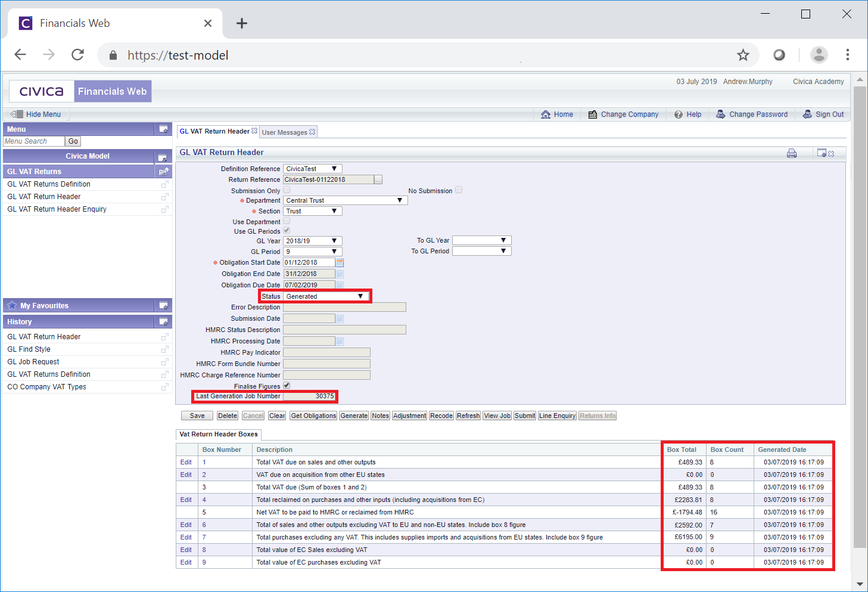Open Change Password from the top bar
Image resolution: width=868 pixels, height=592 pixels.
752,114
